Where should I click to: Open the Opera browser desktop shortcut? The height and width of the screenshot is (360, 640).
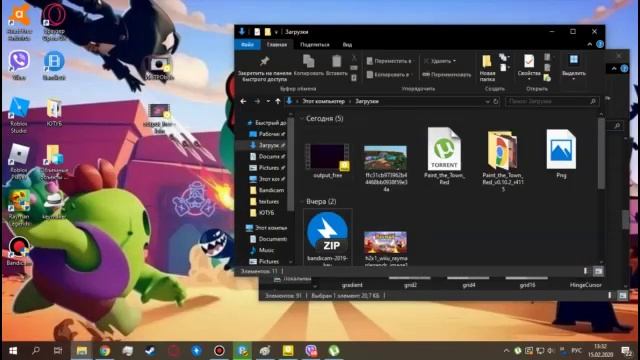pyautogui.click(x=54, y=23)
